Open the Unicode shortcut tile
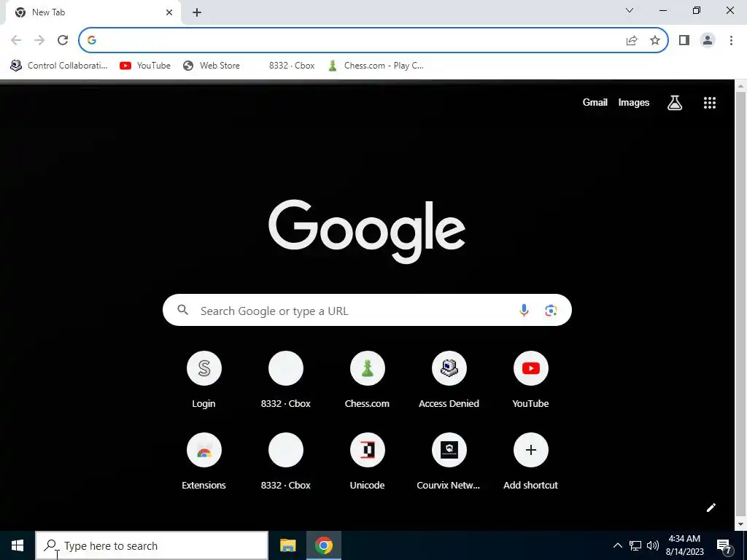This screenshot has width=747, height=560. pos(368,462)
